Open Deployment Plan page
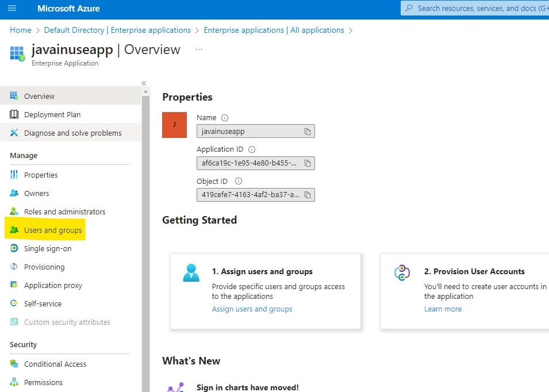The width and height of the screenshot is (549, 392). 71,114
